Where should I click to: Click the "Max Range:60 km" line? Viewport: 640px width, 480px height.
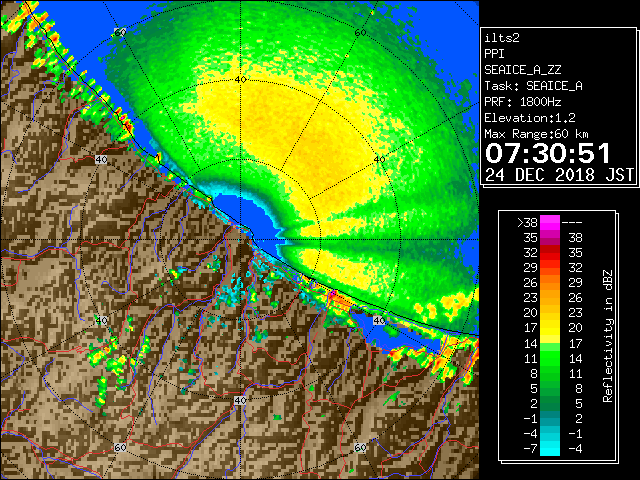tap(536, 134)
